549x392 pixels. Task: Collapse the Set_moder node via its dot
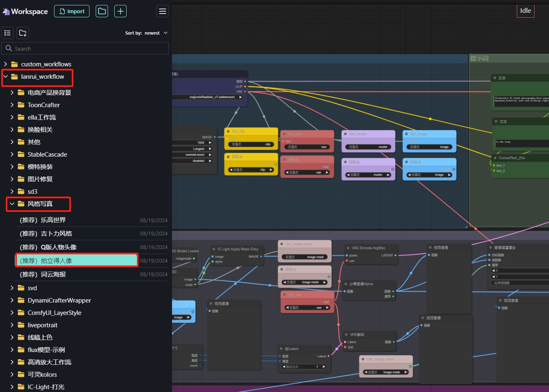click(345, 134)
